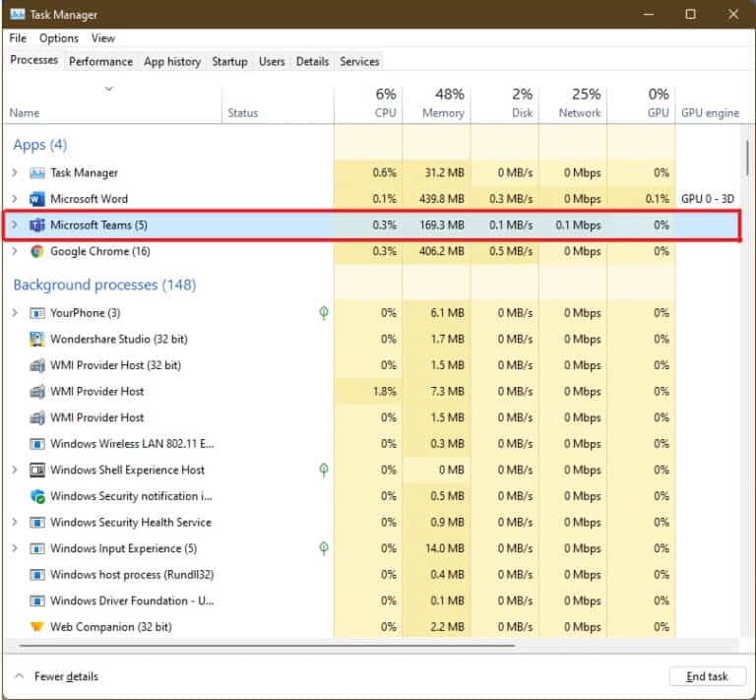Viewport: 756px width, 700px height.
Task: Click the leaf status icon for Windows Input Experience
Action: (x=324, y=548)
